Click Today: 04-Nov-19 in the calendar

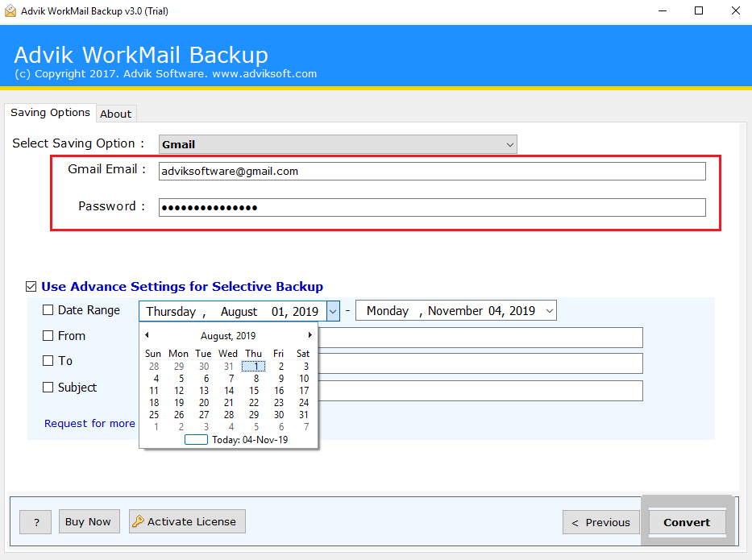pos(236,440)
